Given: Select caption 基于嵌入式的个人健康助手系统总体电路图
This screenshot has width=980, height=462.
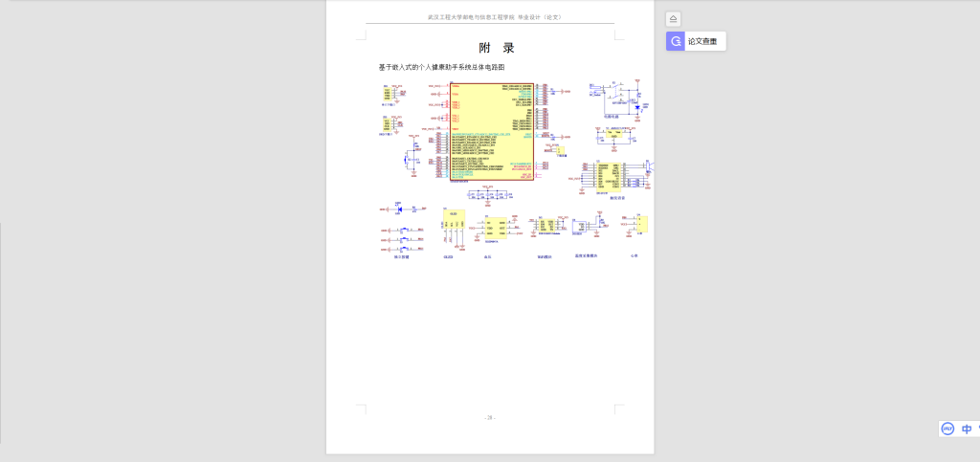Looking at the screenshot, I should [441, 67].
